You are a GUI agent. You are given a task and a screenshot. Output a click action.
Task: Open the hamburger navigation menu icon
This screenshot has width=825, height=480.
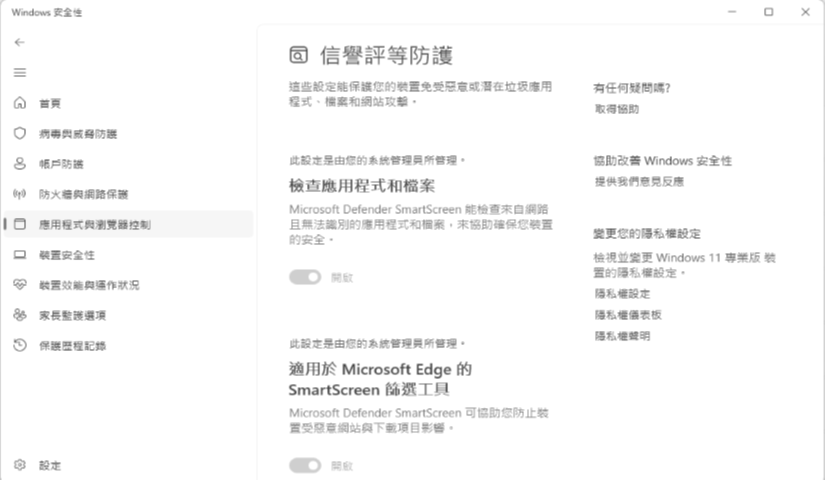19,73
